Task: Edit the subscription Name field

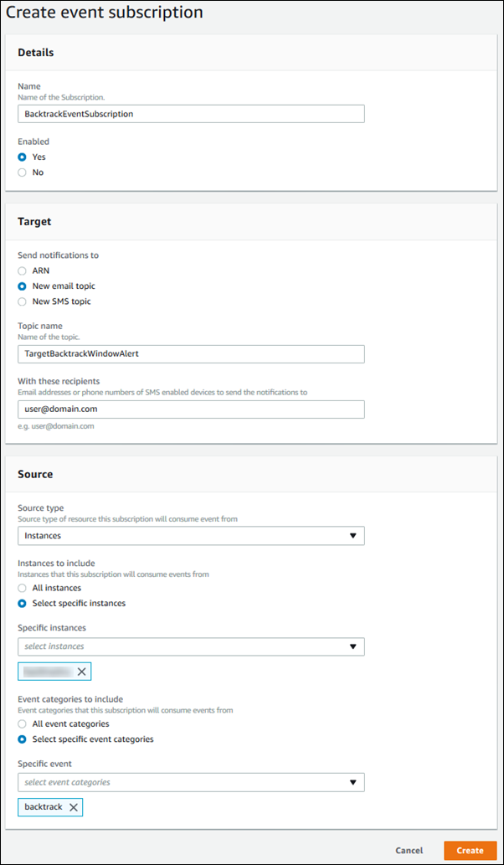Action: pos(191,113)
